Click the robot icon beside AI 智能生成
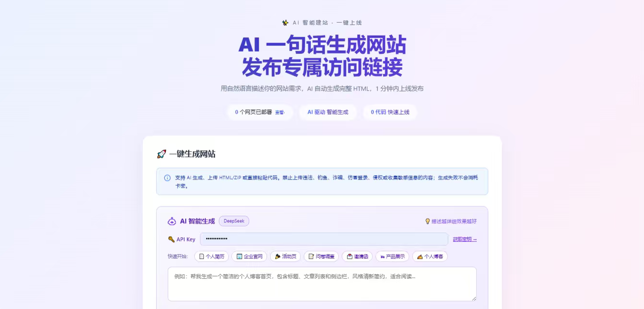The height and width of the screenshot is (309, 644). pos(172,221)
